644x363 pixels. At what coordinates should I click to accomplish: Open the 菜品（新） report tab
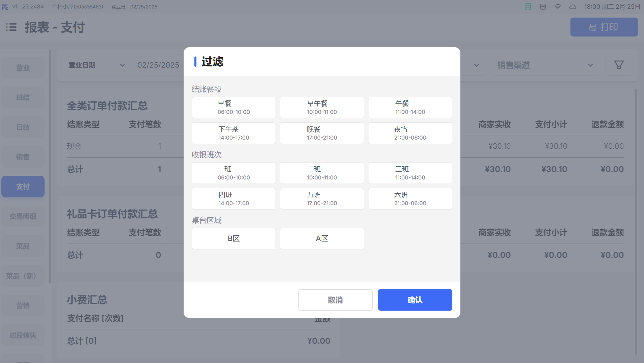23,276
